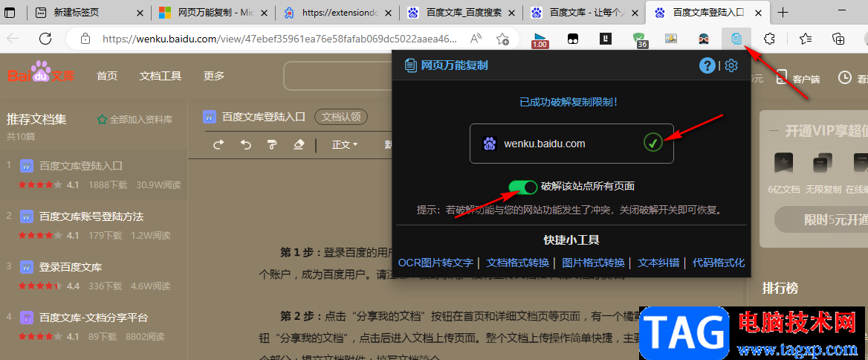Open document 百度文库登陆入口 in list
Image resolution: width=868 pixels, height=360 pixels.
coord(81,166)
